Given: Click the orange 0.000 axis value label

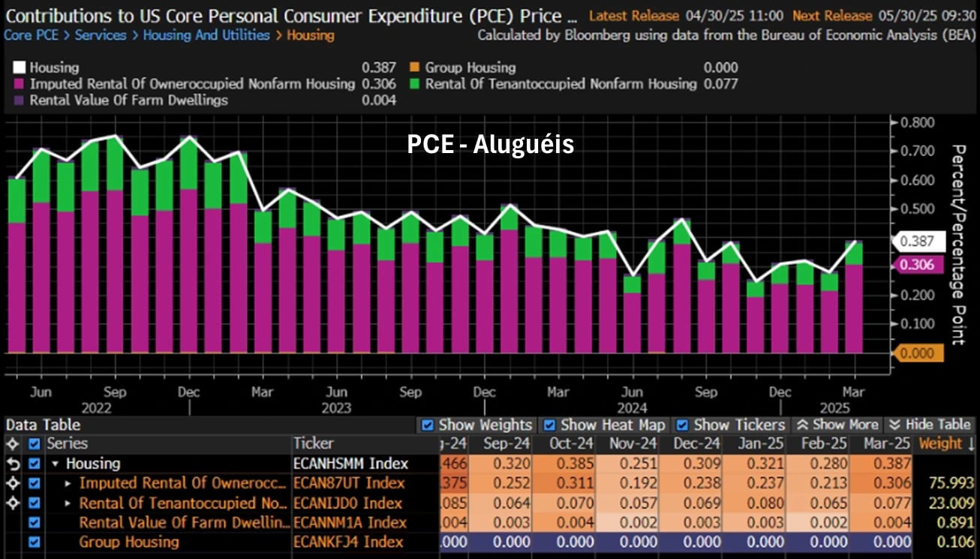Looking at the screenshot, I should click(916, 354).
